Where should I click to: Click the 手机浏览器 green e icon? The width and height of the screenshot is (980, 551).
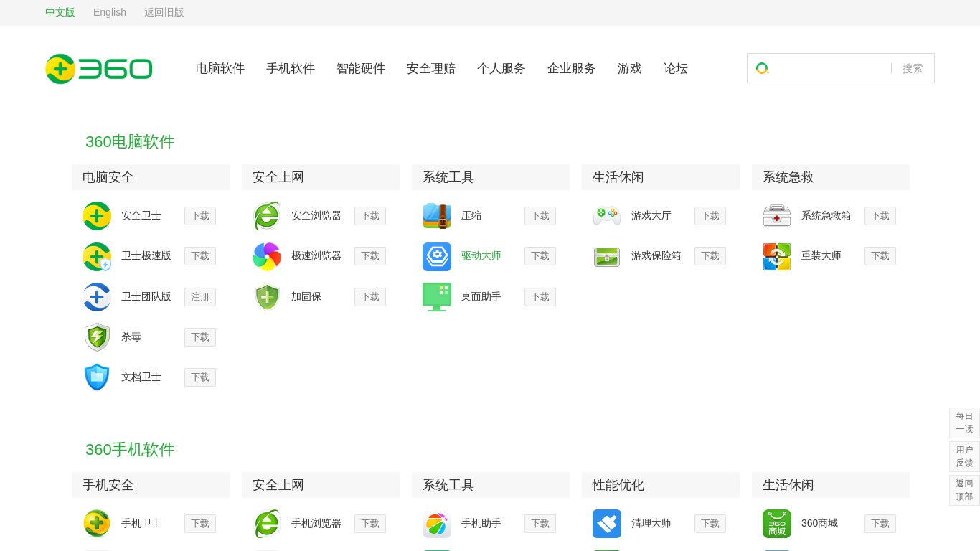point(267,524)
